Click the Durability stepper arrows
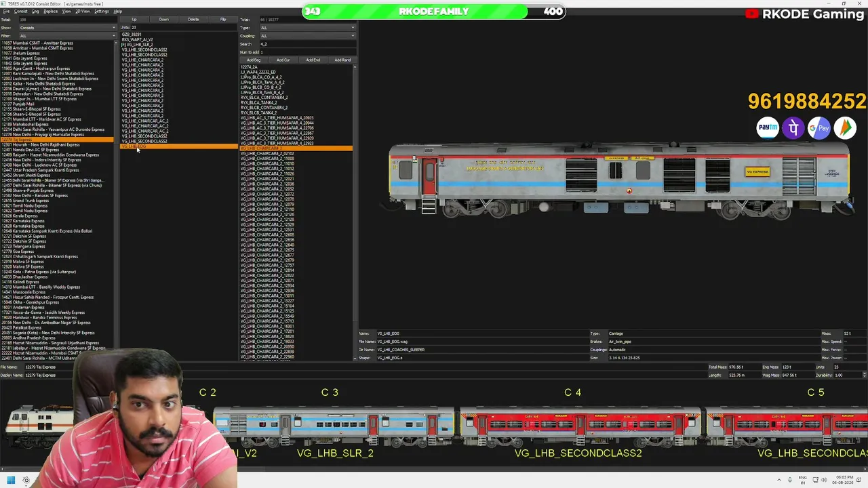 pyautogui.click(x=864, y=375)
